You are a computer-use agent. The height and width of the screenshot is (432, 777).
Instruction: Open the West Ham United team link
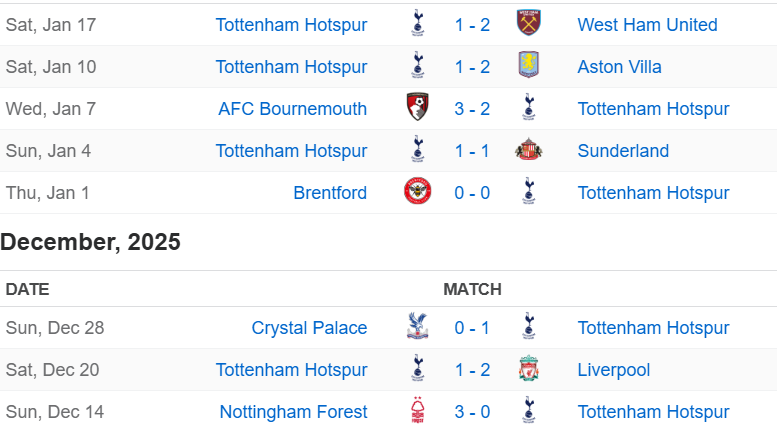tap(647, 25)
